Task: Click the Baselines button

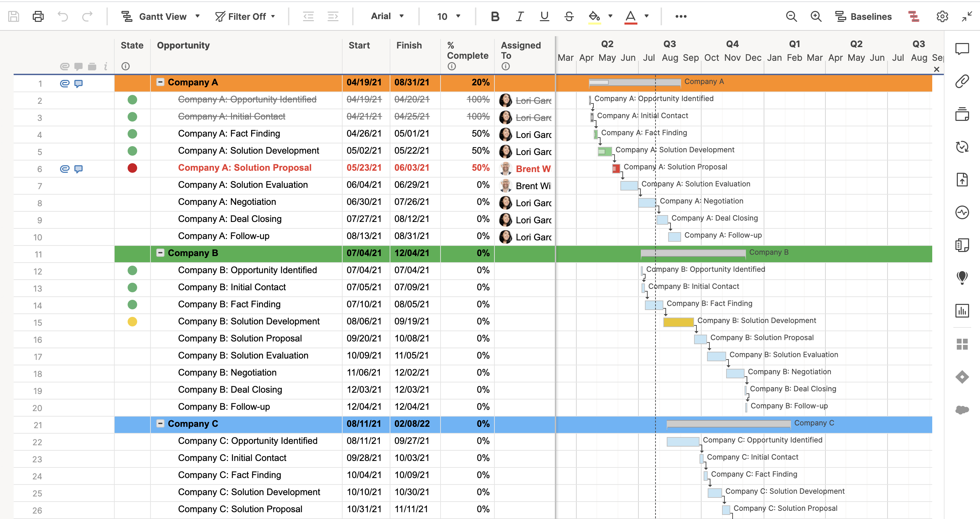Action: click(x=864, y=16)
